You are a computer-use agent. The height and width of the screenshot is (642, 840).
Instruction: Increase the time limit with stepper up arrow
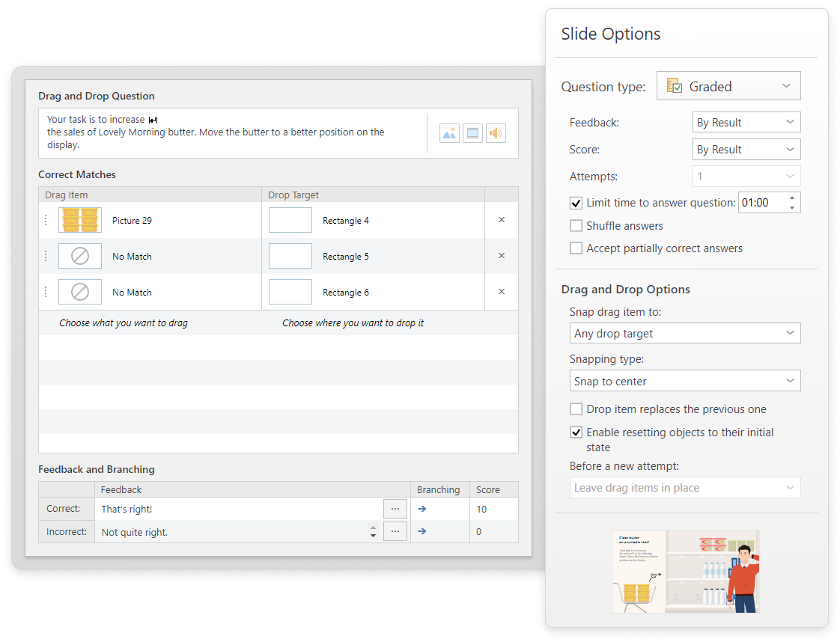pos(792,198)
